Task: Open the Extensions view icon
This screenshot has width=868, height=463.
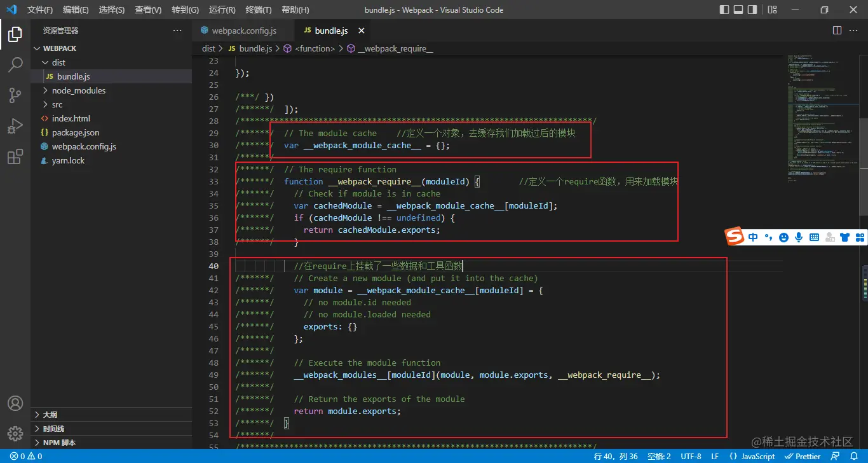Action: point(15,156)
